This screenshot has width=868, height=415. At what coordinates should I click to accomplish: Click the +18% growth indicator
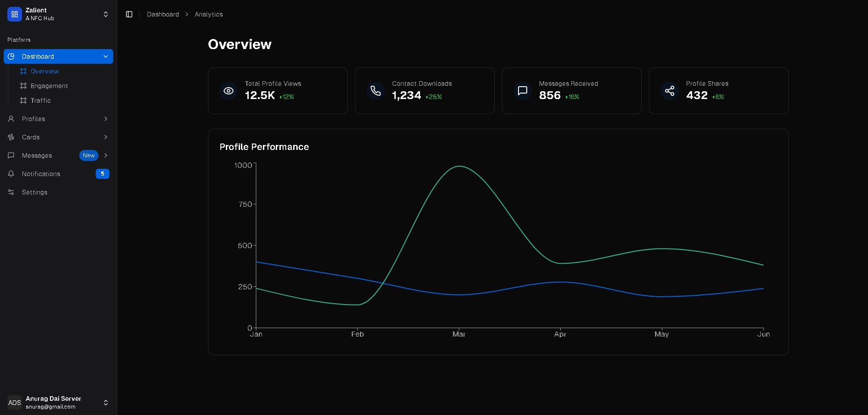point(572,97)
